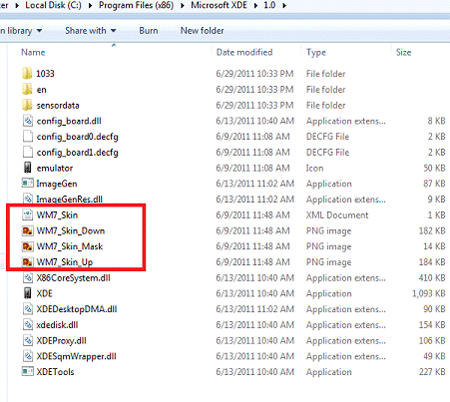450x402 pixels.
Task: Select the emulator phone icon
Action: coord(28,168)
